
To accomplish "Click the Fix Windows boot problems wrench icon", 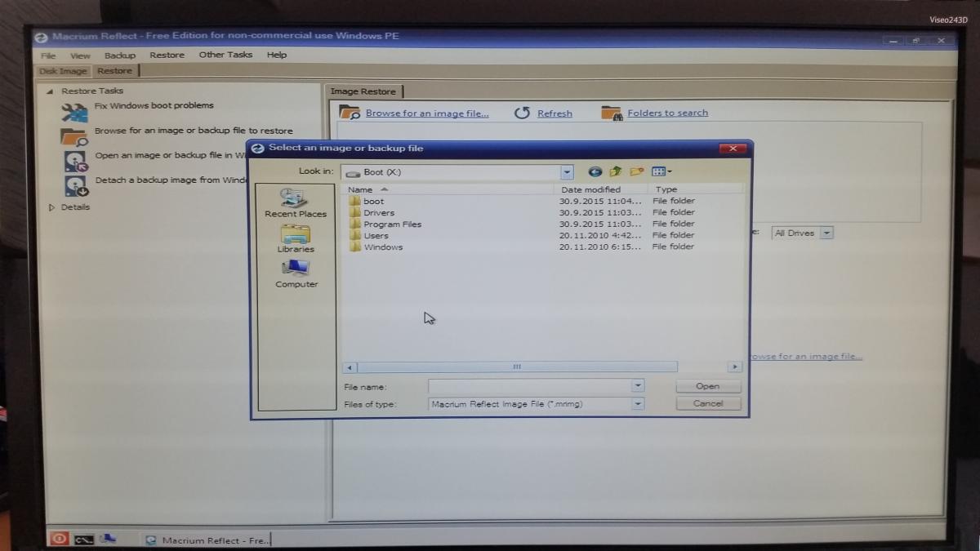I will (x=74, y=111).
